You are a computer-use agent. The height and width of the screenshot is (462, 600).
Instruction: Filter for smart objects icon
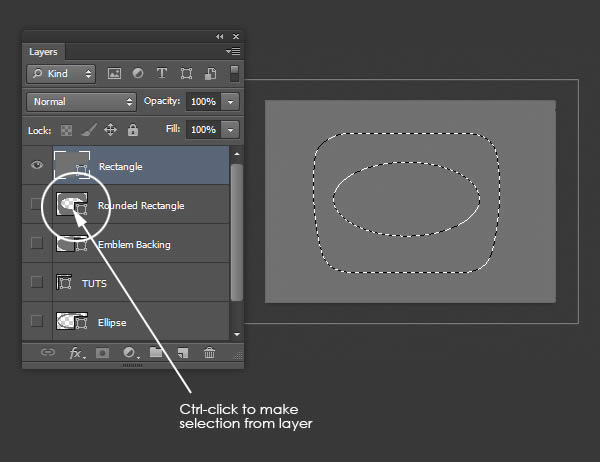(210, 73)
